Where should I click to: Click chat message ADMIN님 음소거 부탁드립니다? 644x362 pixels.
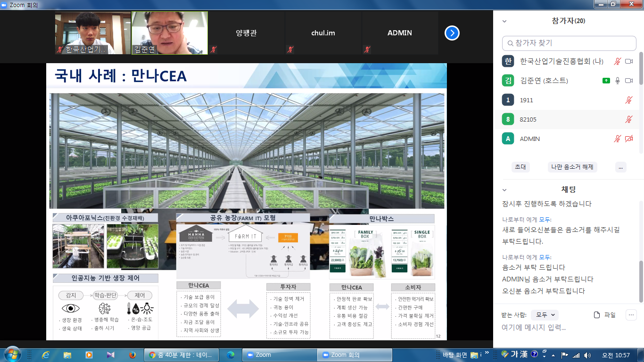pyautogui.click(x=548, y=279)
